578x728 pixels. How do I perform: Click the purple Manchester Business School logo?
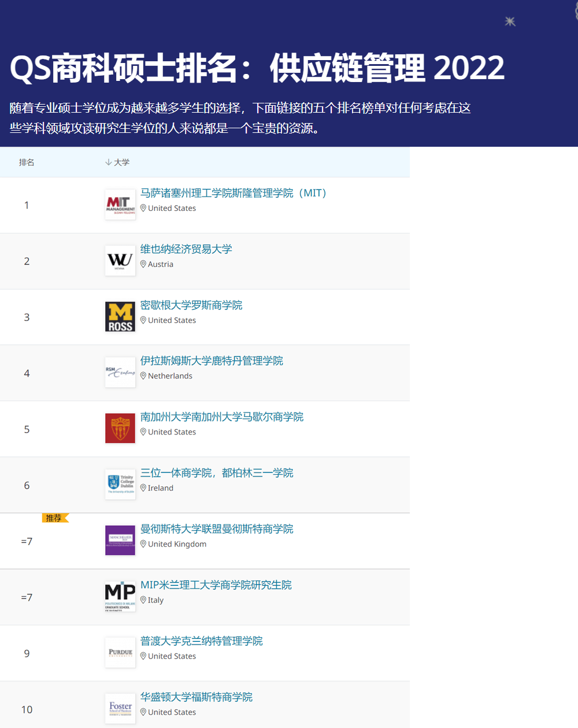tap(120, 540)
